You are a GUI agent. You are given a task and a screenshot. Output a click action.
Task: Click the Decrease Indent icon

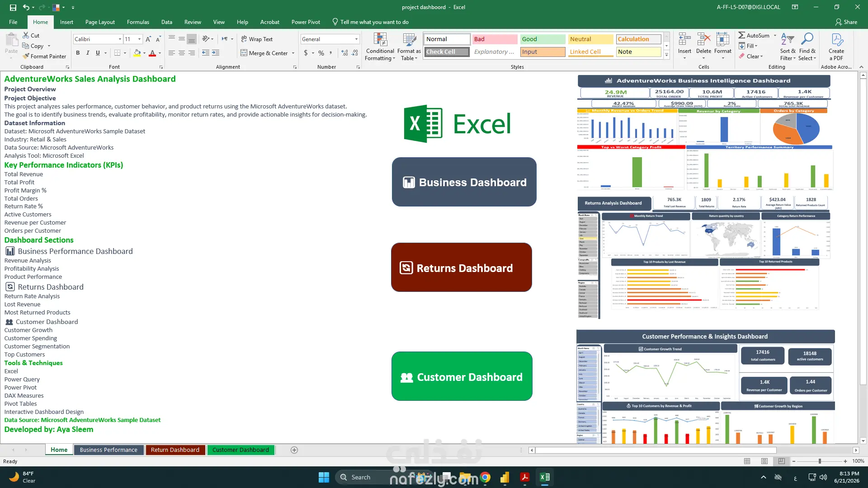pos(205,53)
